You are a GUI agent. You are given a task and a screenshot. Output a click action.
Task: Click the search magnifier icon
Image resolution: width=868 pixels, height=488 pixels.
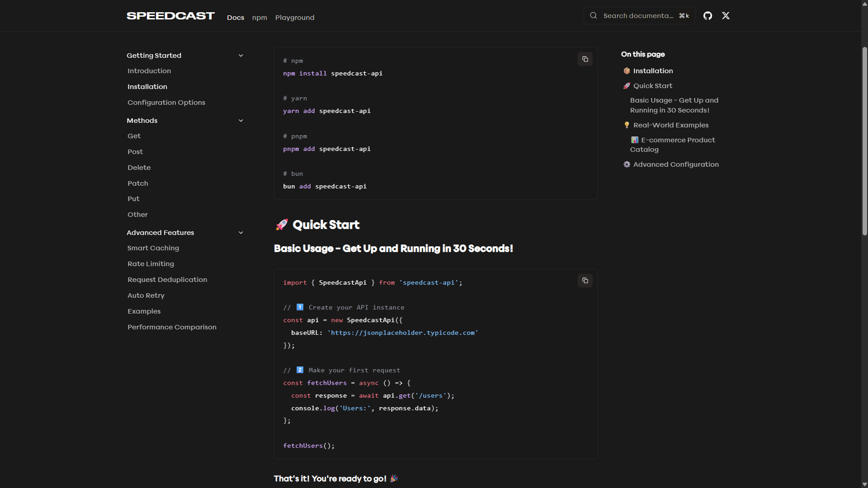click(593, 16)
